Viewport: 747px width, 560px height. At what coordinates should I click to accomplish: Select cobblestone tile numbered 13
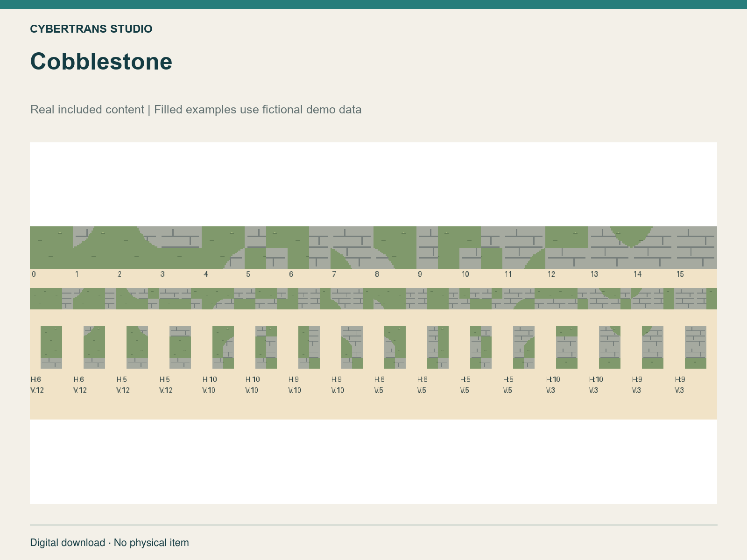610,248
